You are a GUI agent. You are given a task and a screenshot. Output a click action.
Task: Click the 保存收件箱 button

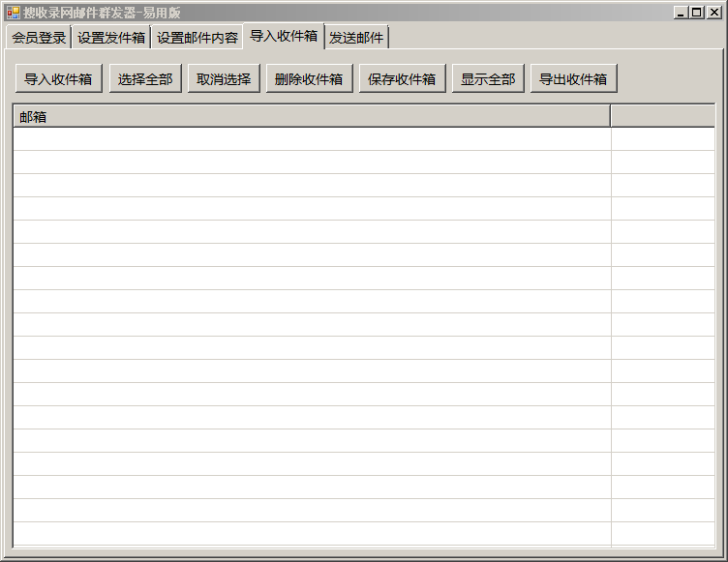(402, 79)
